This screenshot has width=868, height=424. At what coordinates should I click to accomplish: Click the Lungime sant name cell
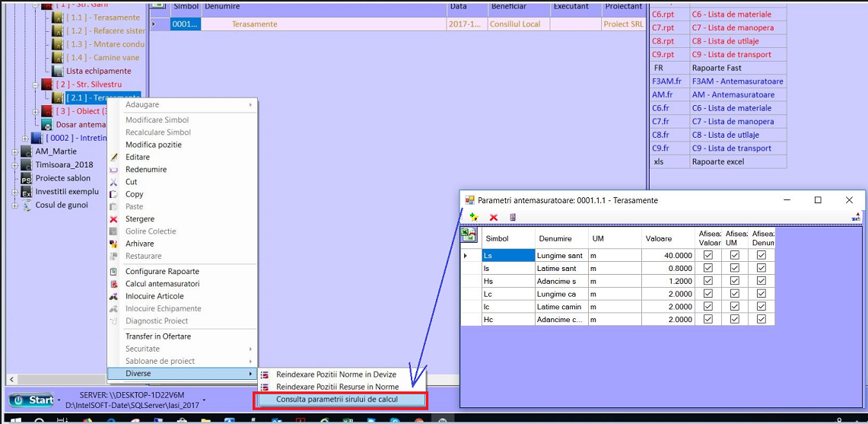point(561,256)
